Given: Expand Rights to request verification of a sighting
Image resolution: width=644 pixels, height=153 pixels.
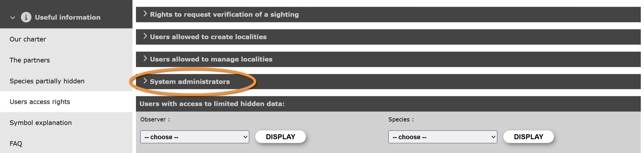Looking at the screenshot, I should (x=224, y=15).
